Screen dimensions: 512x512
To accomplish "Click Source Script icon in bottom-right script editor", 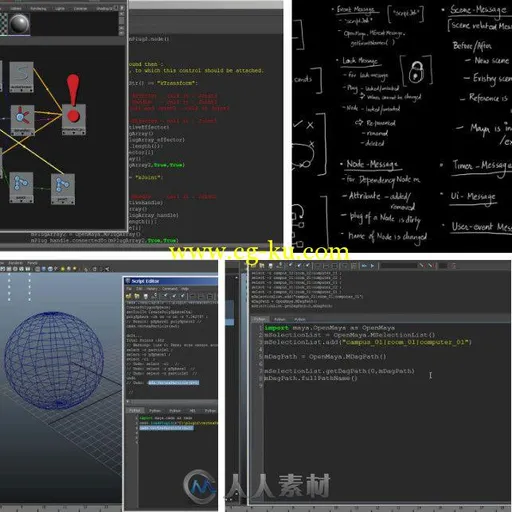I will coord(262,266).
